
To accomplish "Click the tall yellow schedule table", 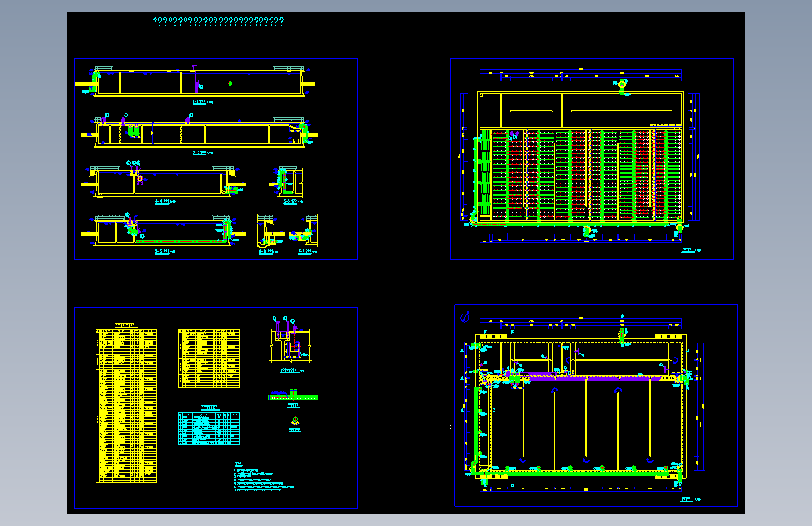I will pos(126,406).
